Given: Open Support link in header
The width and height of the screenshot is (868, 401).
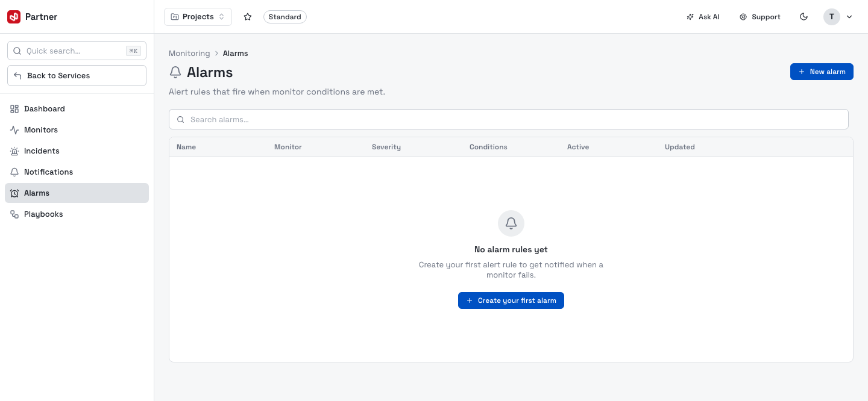Looking at the screenshot, I should click(760, 17).
